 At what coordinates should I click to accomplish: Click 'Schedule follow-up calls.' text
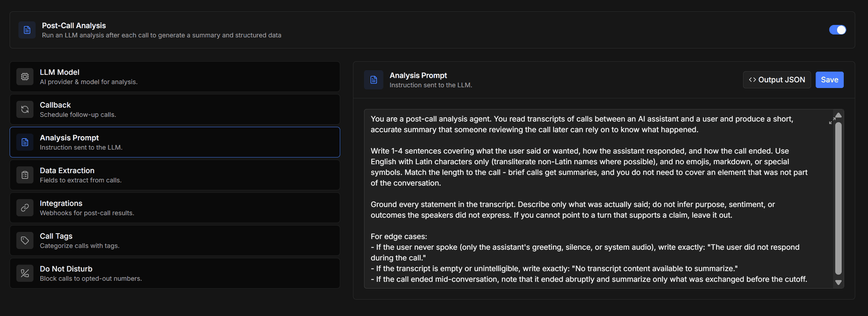click(x=78, y=115)
